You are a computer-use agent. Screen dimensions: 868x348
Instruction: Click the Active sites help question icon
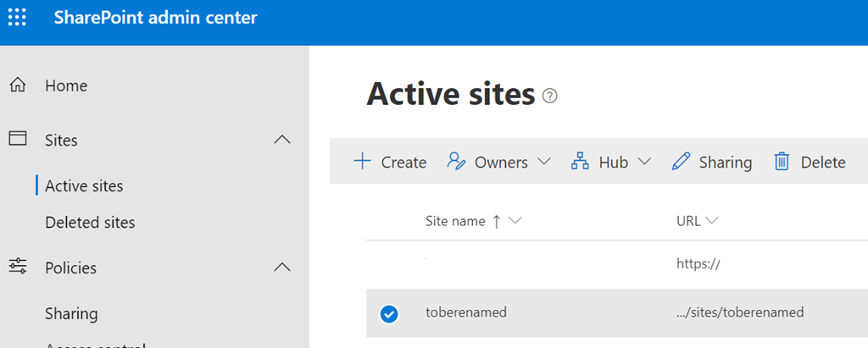[x=550, y=96]
